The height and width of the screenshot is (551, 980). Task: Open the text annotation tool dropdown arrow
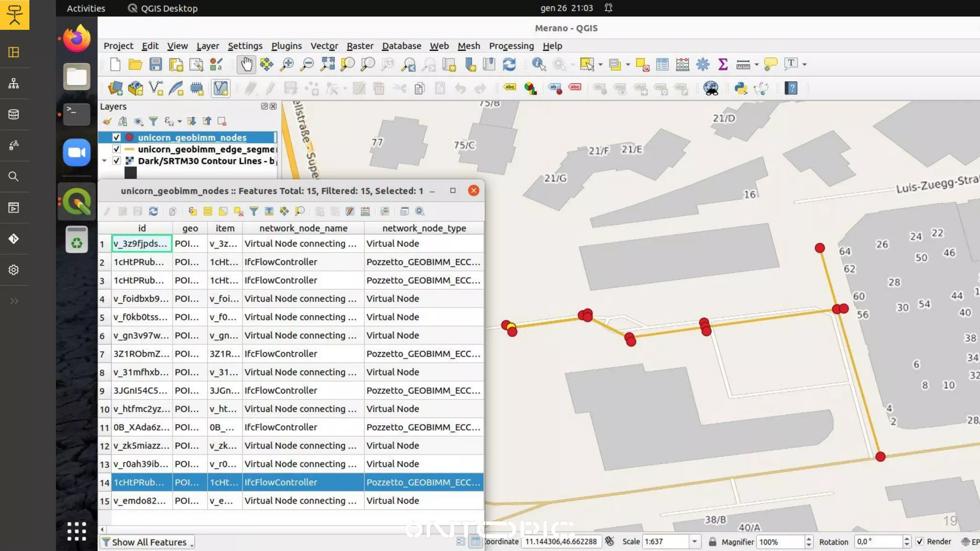pos(805,64)
